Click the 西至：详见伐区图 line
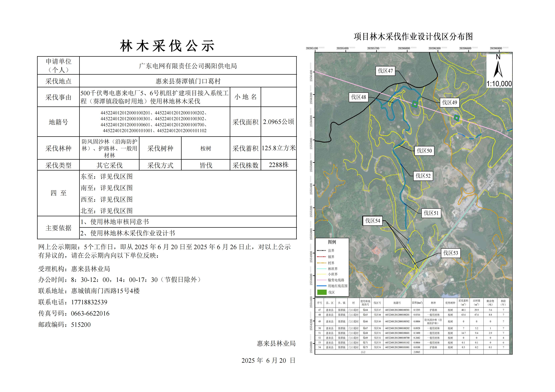555x392 pixels. (x=107, y=199)
